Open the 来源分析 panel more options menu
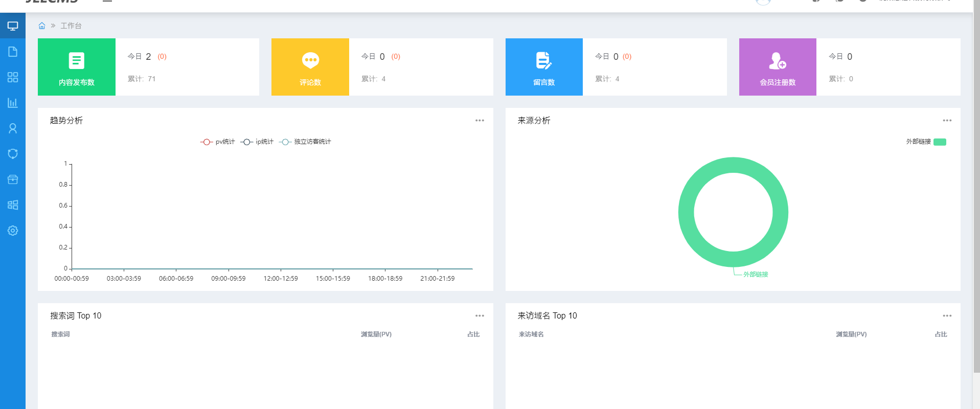 click(947, 121)
